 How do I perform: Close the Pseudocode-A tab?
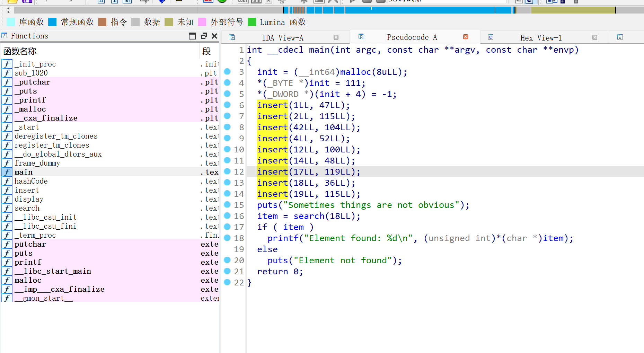coord(466,37)
